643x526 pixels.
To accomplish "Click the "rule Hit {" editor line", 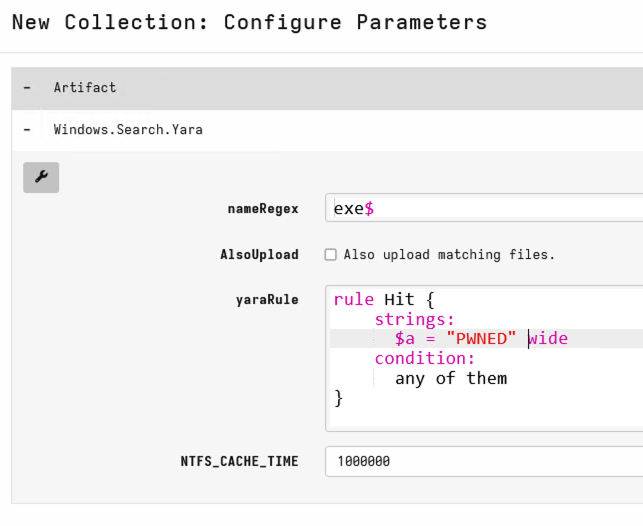I will tap(384, 299).
